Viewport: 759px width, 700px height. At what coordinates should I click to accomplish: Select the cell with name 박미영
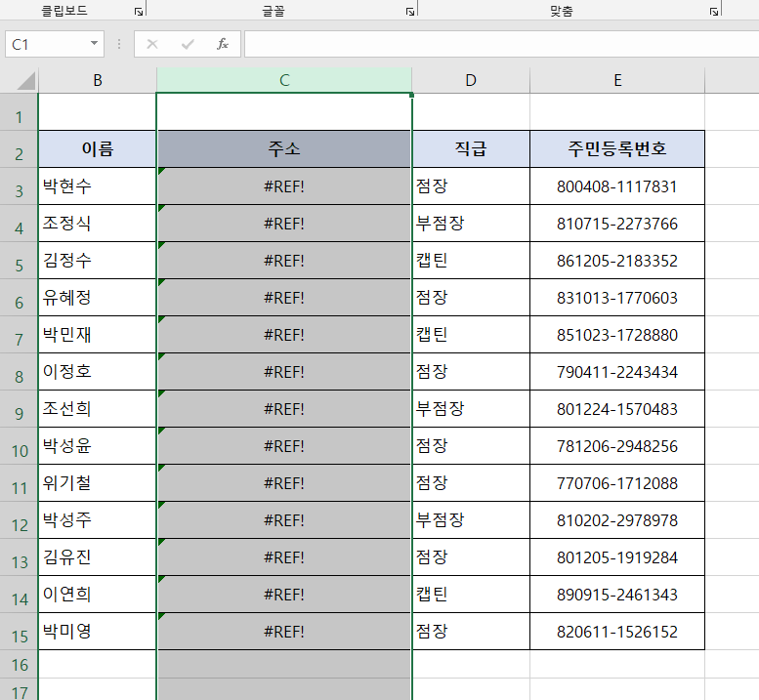pyautogui.click(x=98, y=632)
